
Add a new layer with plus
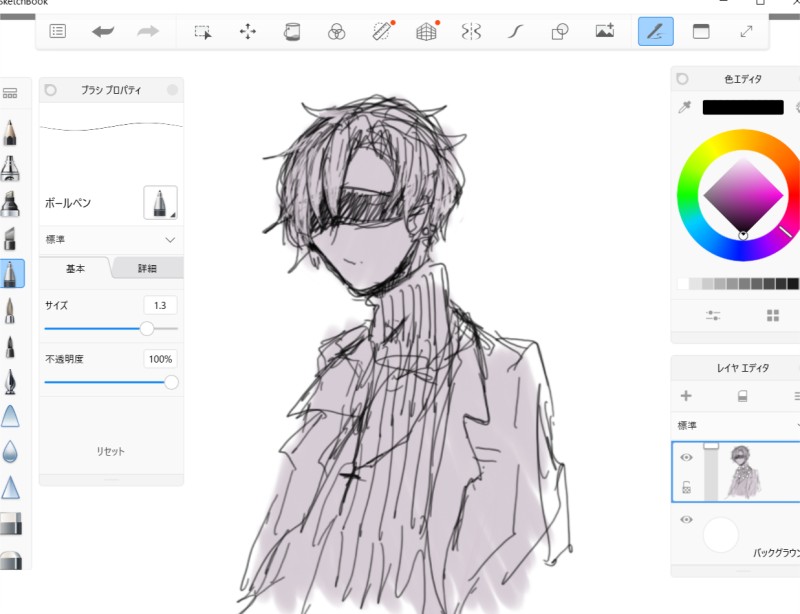686,396
